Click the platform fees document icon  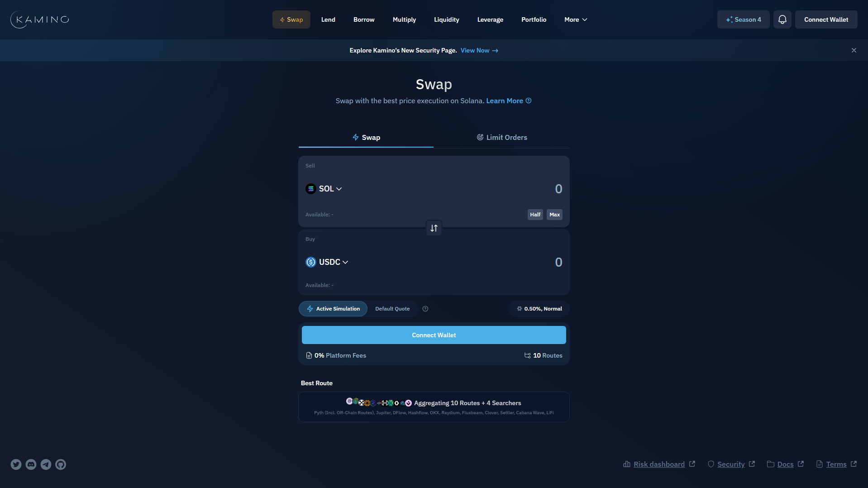[309, 355]
